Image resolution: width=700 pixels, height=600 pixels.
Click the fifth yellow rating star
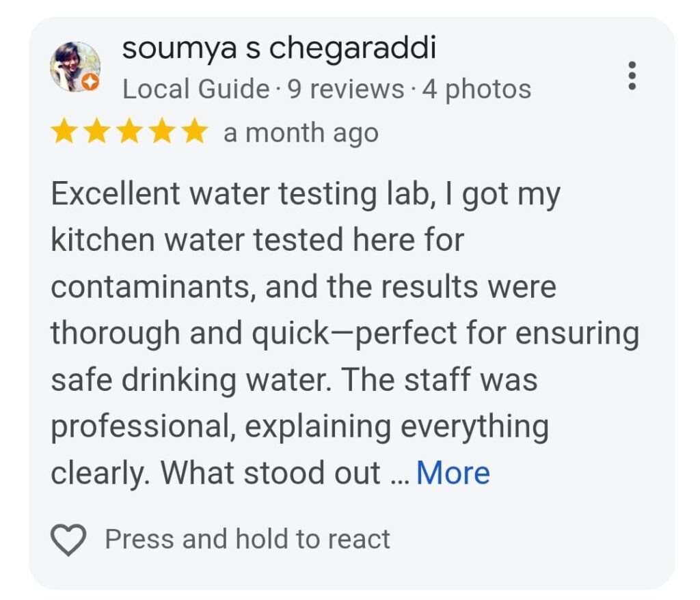(196, 132)
